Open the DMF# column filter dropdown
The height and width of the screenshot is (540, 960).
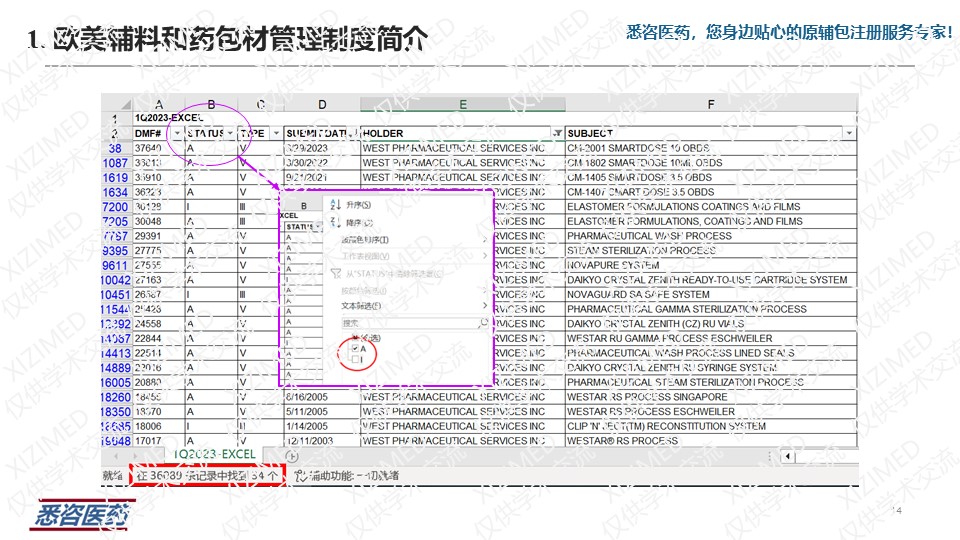tap(177, 133)
